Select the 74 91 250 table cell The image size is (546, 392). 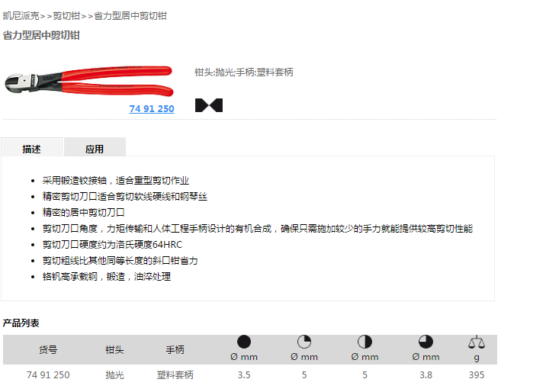tap(48, 375)
